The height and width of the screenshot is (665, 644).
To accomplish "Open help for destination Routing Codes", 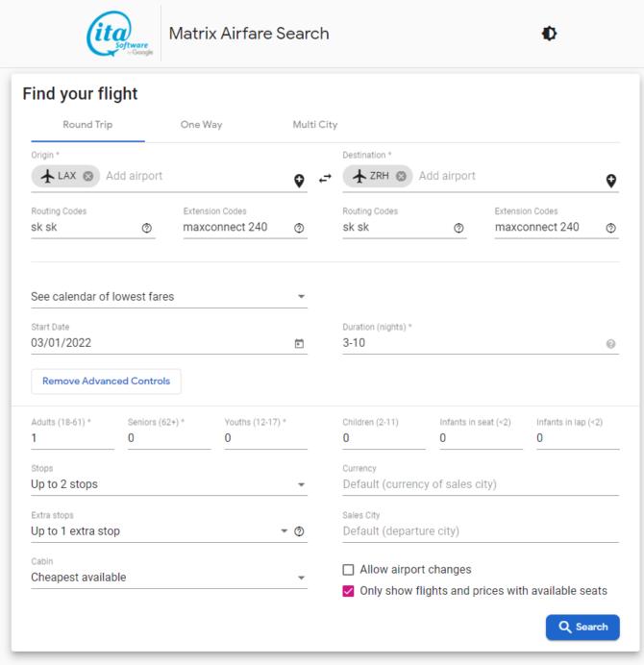I will click(458, 228).
